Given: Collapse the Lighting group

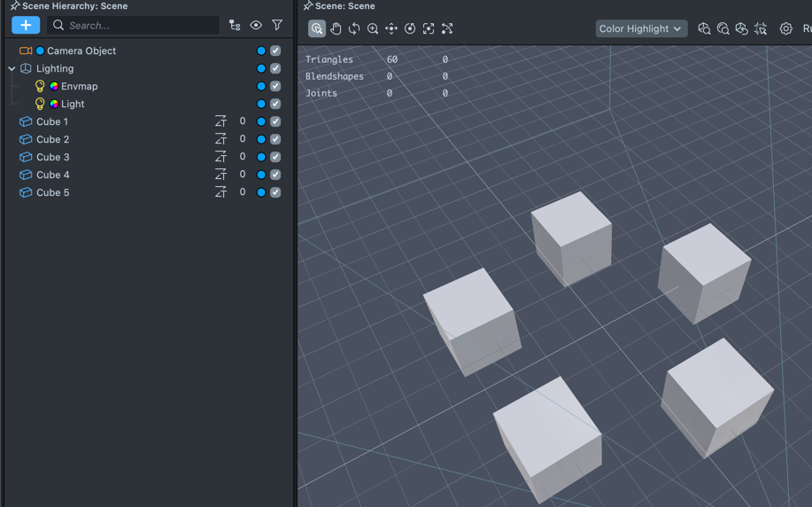Looking at the screenshot, I should click(x=12, y=68).
